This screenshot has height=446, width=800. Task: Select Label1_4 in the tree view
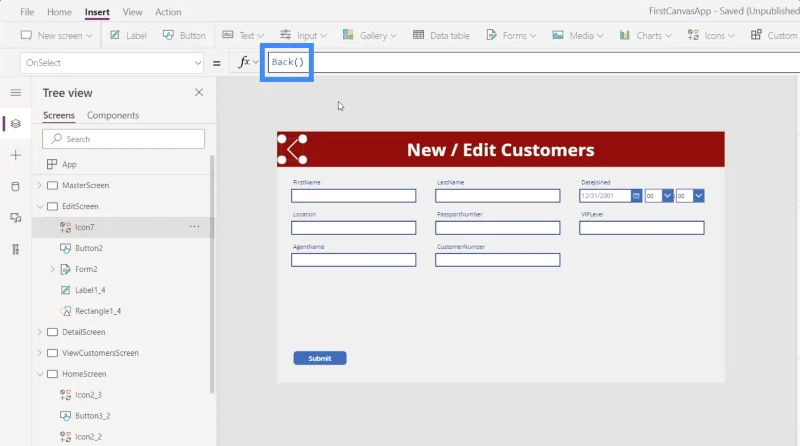pyautogui.click(x=90, y=290)
